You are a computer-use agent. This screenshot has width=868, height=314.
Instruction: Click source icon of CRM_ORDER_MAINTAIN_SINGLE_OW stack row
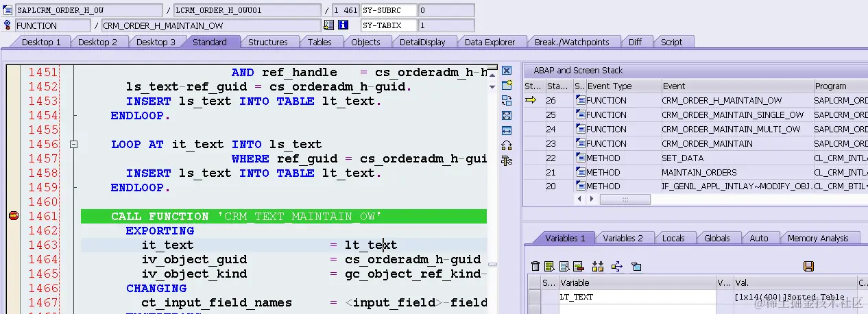click(580, 114)
